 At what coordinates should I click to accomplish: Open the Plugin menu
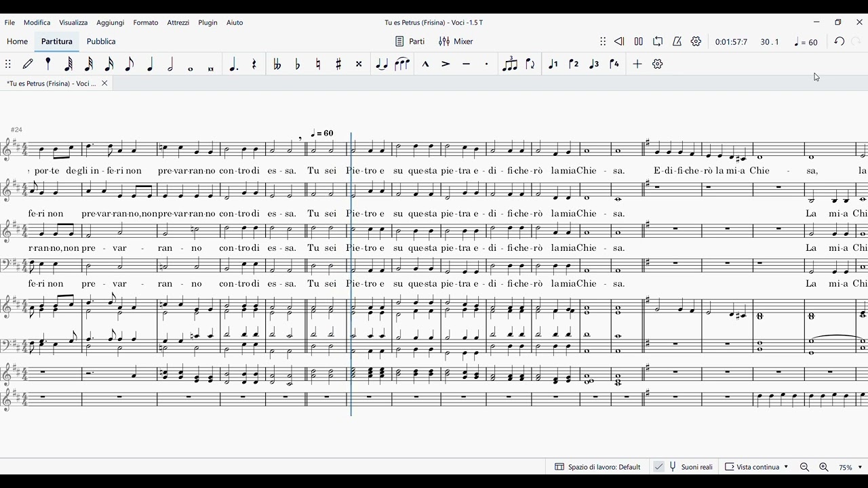coord(208,22)
